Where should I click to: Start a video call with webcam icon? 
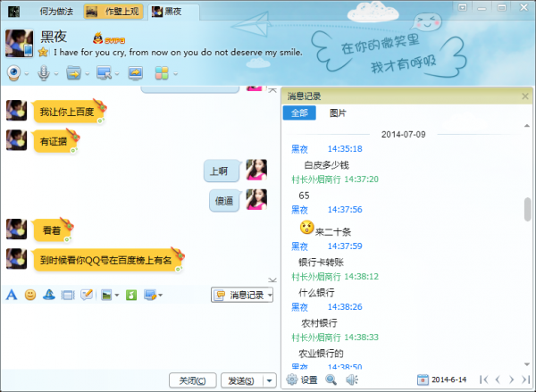pos(13,73)
